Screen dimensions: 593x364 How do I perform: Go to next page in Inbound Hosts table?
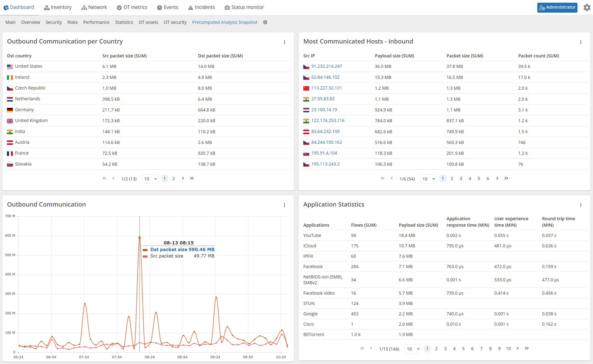pos(497,178)
